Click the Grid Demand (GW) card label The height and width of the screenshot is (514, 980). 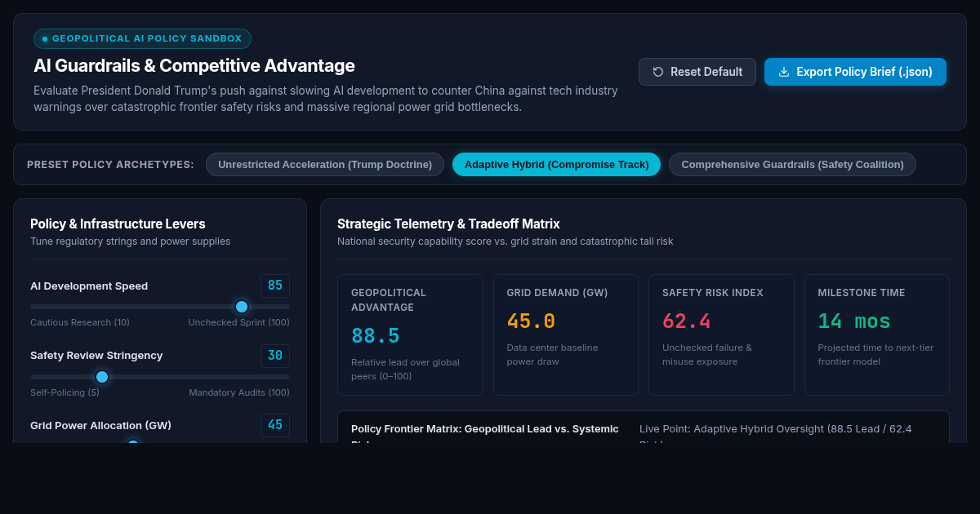pyautogui.click(x=557, y=293)
